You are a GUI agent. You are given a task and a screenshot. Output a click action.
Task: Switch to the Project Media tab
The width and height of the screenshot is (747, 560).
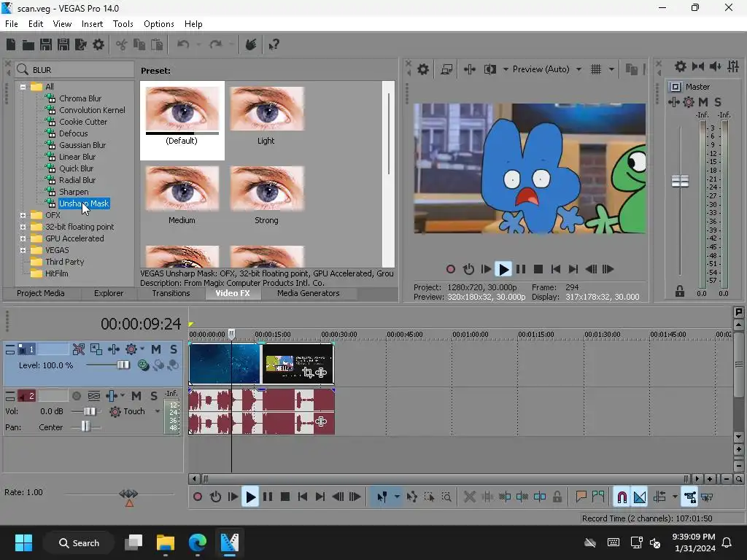tap(41, 293)
